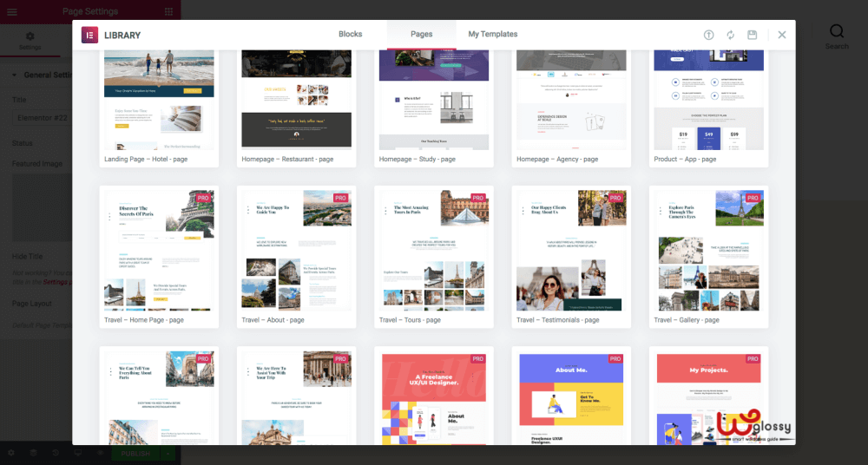Screen dimensions: 868x465
Task: Open Homepage – Agency template thumbnail
Action: tap(571, 100)
